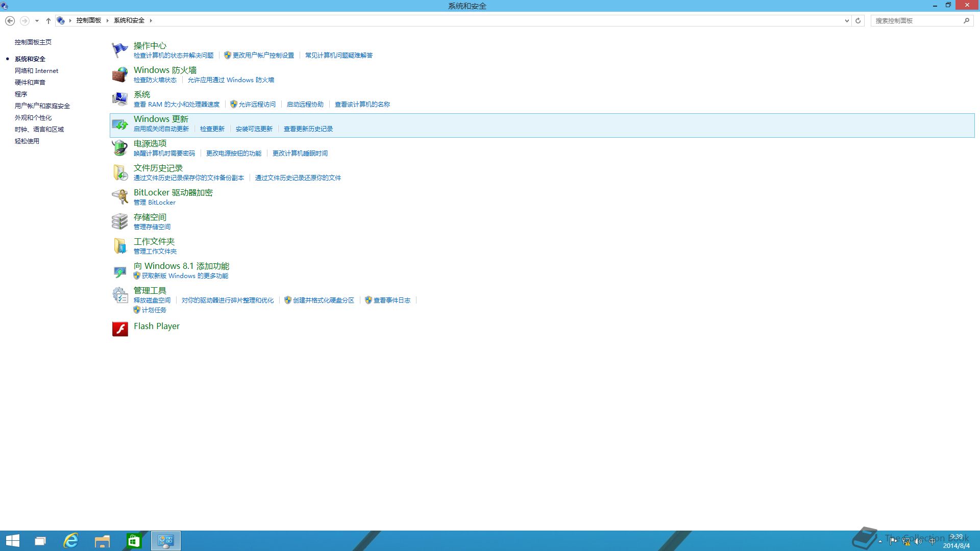Open the Storage Spaces drives icon
This screenshot has width=980, height=551.
click(x=120, y=221)
